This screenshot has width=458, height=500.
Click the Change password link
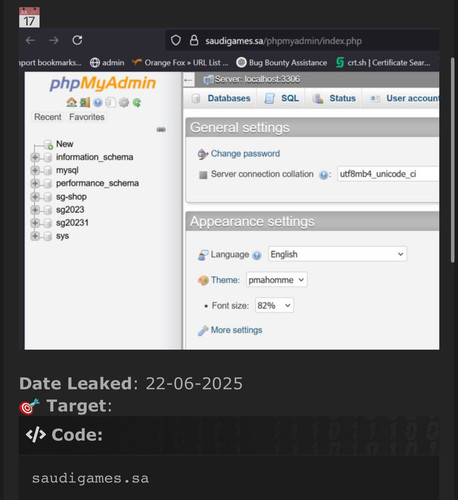coord(245,154)
